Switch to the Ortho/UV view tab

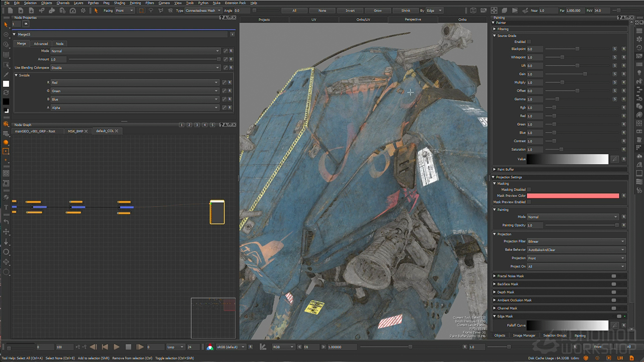(x=363, y=20)
